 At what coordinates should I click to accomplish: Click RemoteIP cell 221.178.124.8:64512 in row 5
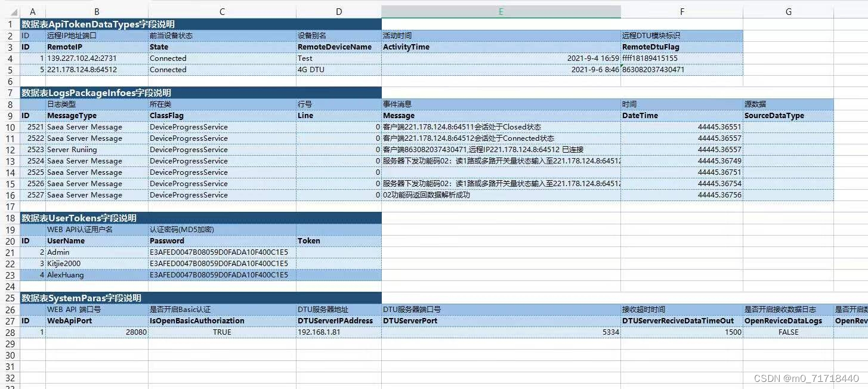(97, 70)
